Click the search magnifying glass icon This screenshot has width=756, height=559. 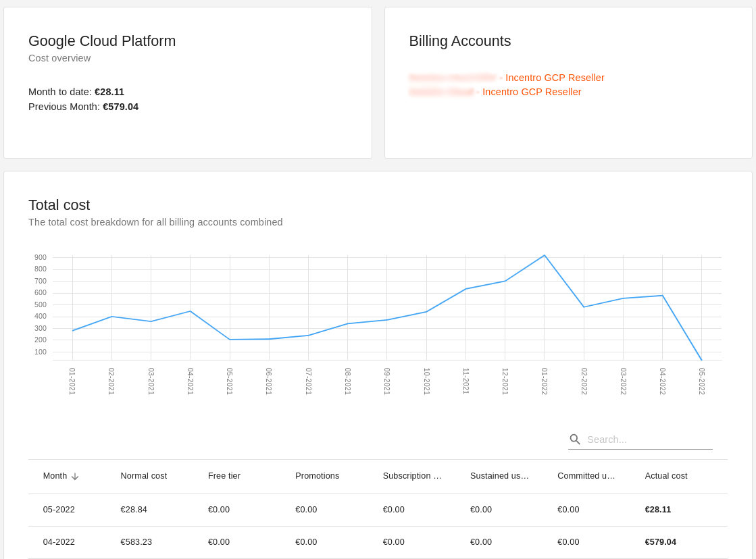click(575, 439)
